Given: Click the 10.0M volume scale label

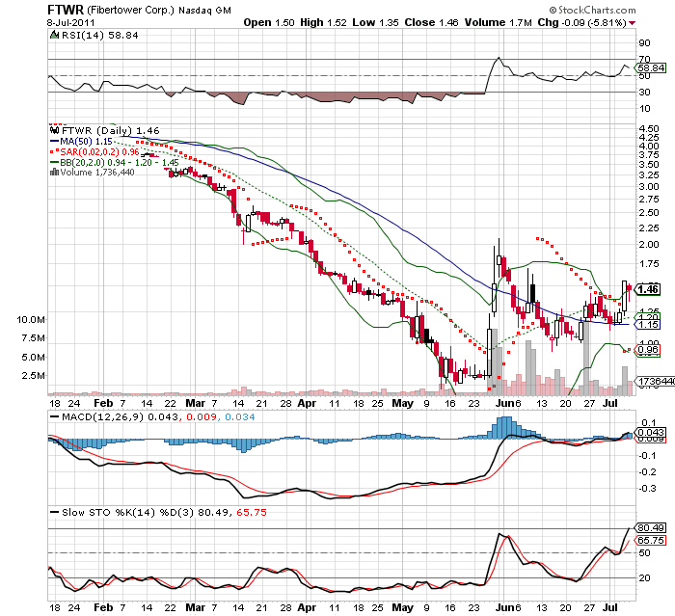Looking at the screenshot, I should 31,319.
